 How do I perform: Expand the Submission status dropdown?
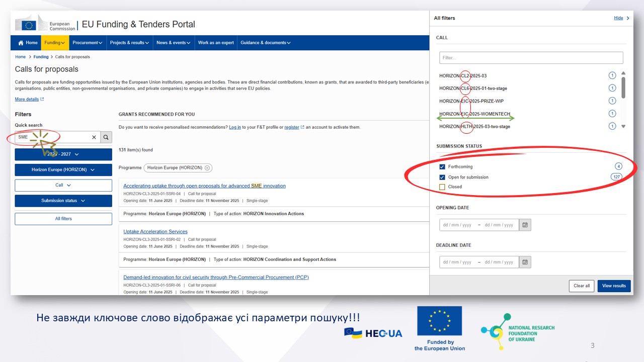(63, 201)
